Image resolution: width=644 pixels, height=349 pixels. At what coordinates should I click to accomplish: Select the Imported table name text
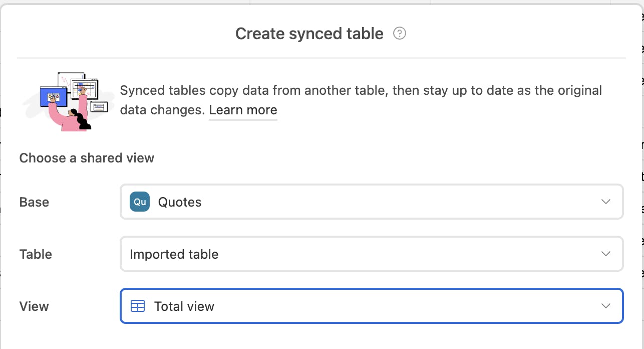pos(174,254)
